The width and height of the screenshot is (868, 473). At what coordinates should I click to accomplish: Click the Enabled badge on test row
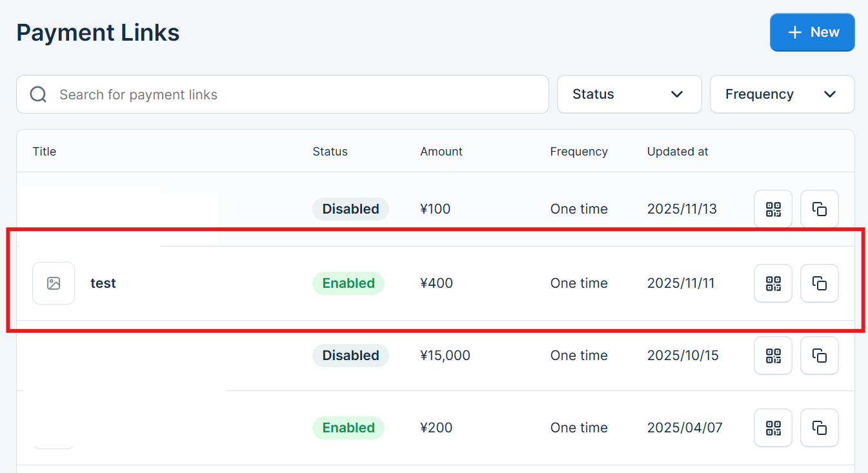pos(348,283)
